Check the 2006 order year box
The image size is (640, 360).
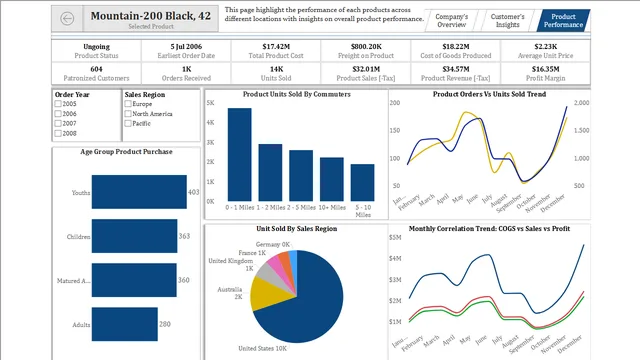coord(58,114)
